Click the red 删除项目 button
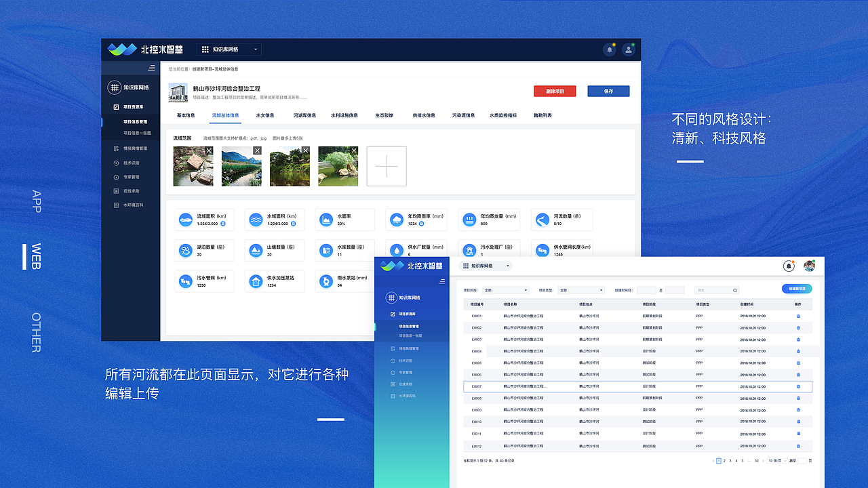 (x=555, y=91)
